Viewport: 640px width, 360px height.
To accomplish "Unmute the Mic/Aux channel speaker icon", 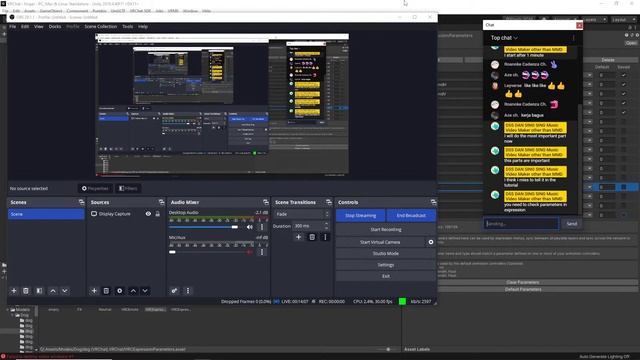I will tap(250, 252).
